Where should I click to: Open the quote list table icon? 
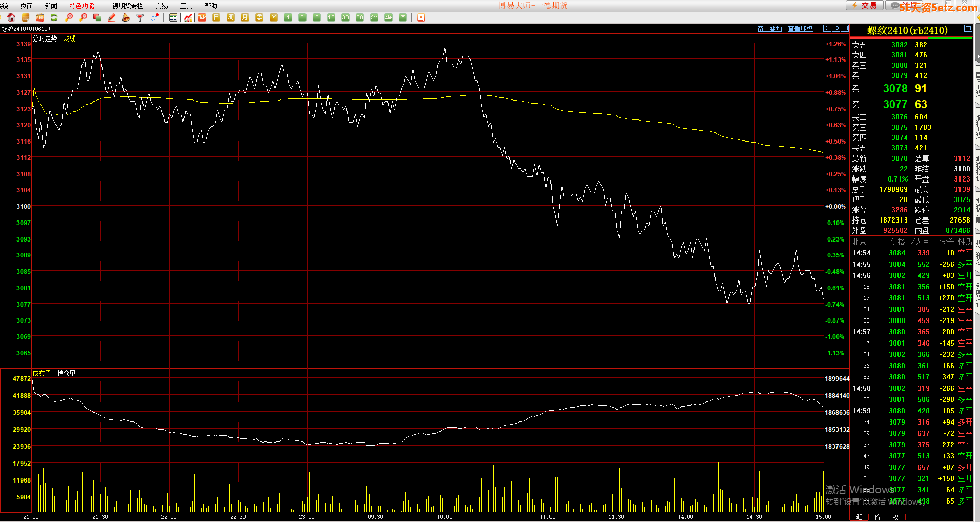point(173,17)
